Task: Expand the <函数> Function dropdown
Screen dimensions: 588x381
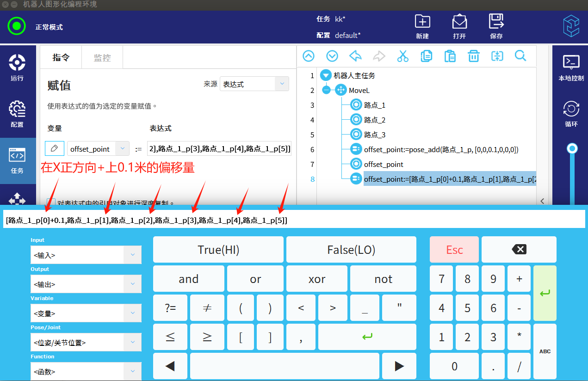Action: coord(86,371)
